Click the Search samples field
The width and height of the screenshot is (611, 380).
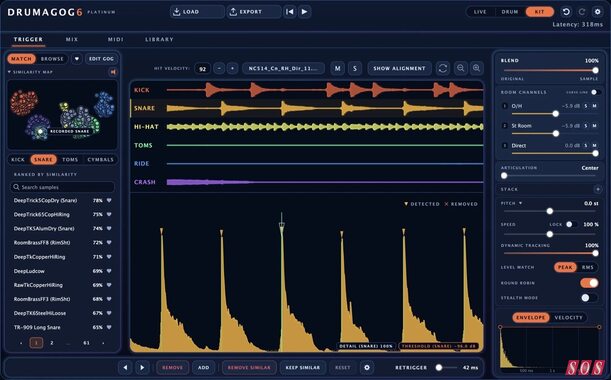pyautogui.click(x=63, y=187)
